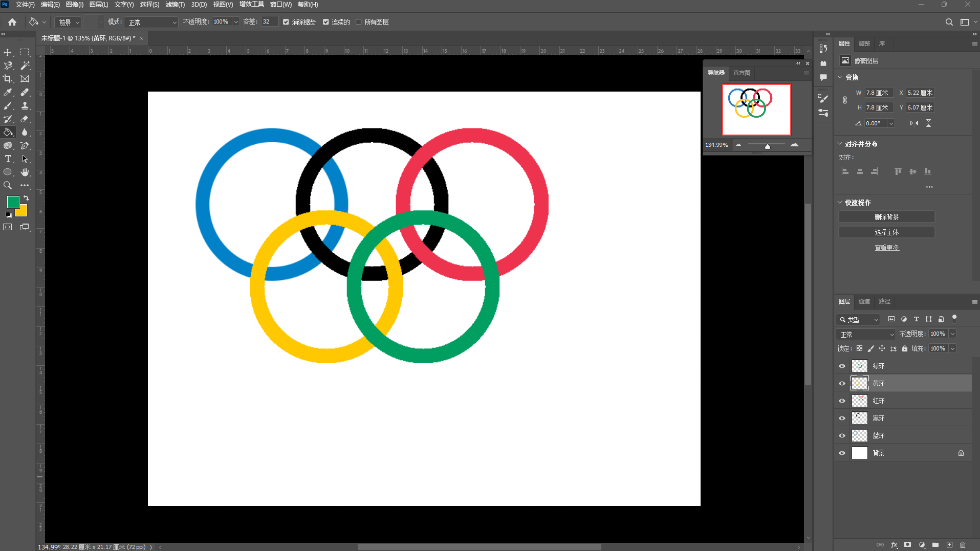Hide the 背景 layer
Screen dimensions: 980x551
click(x=842, y=453)
